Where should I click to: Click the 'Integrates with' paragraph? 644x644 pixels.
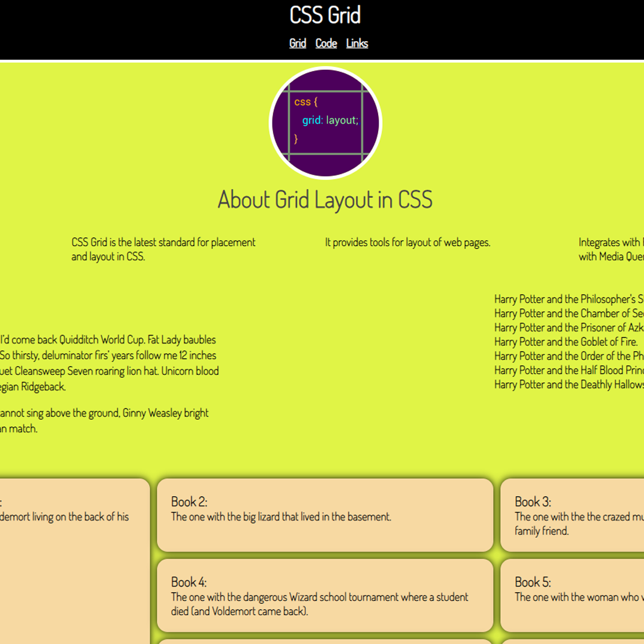pos(611,249)
